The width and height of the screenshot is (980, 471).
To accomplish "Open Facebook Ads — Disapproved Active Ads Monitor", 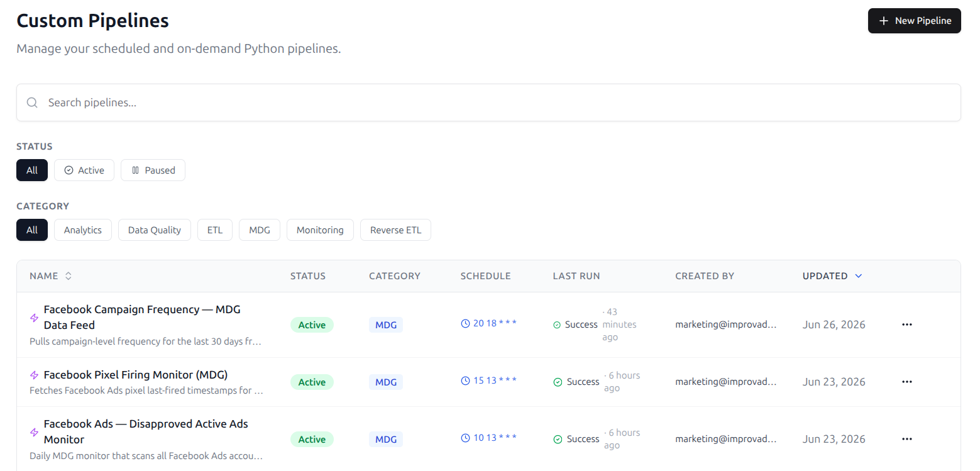I will coord(146,432).
